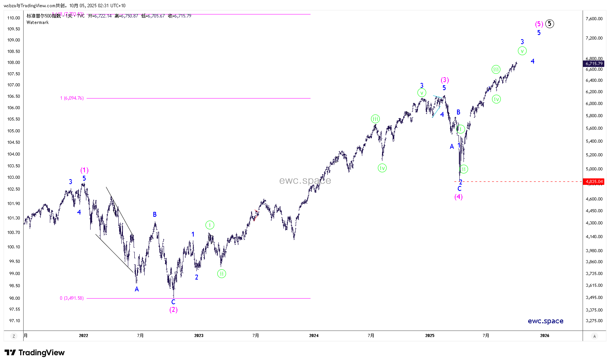Click the magenta (4) wave label
The height and width of the screenshot is (364, 610).
pyautogui.click(x=459, y=197)
